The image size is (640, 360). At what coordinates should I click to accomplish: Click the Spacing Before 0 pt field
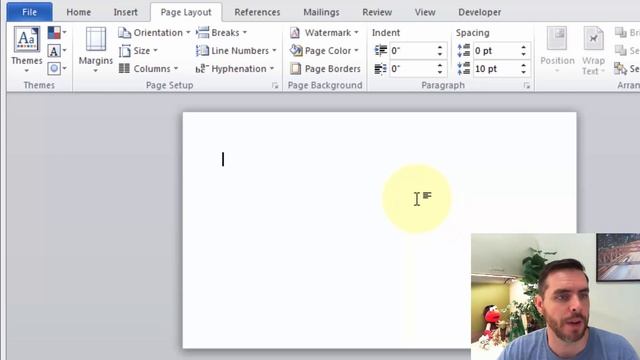click(x=496, y=51)
